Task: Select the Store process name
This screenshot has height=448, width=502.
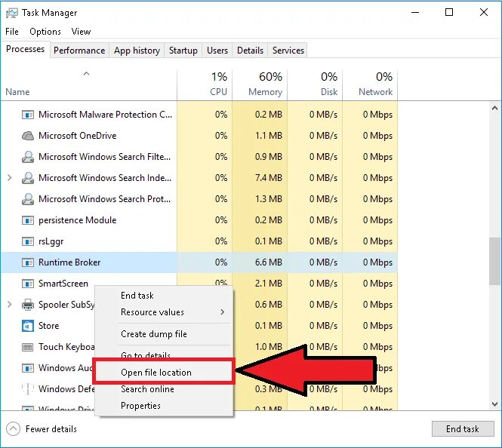Action: [x=48, y=326]
